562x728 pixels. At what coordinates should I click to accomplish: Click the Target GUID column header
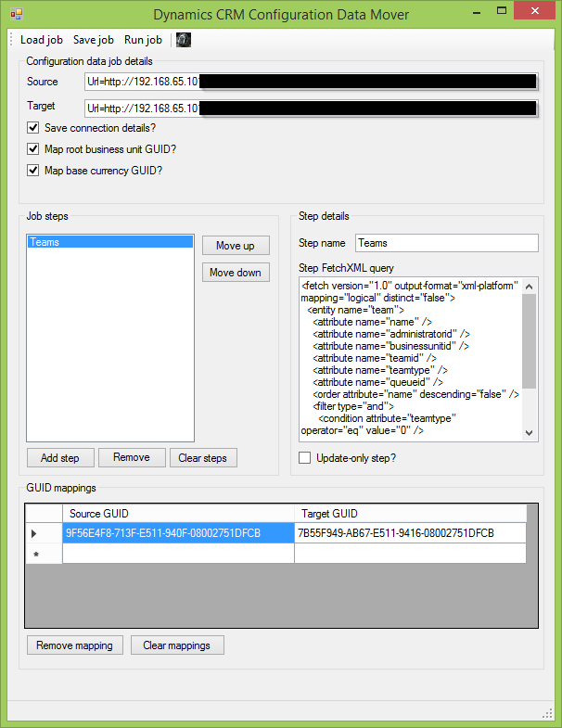411,514
